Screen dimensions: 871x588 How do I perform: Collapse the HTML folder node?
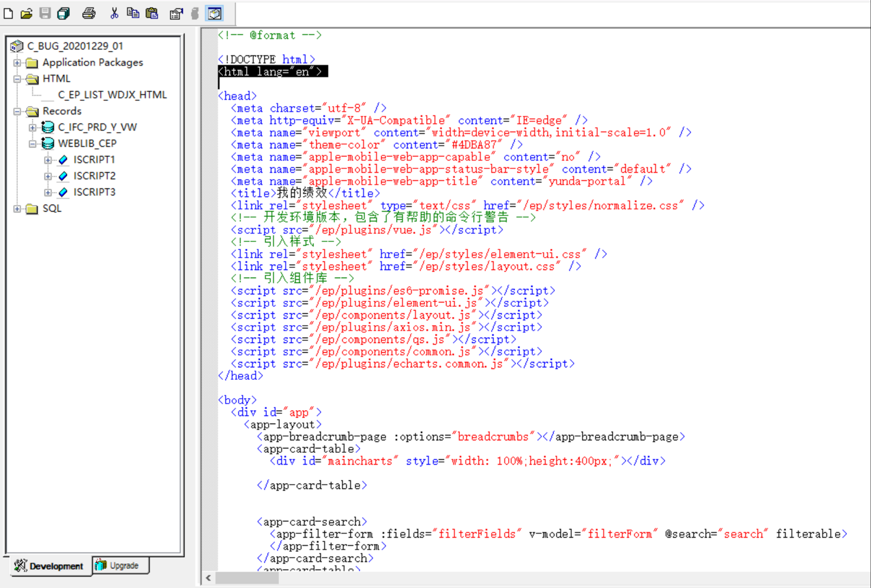coord(17,79)
